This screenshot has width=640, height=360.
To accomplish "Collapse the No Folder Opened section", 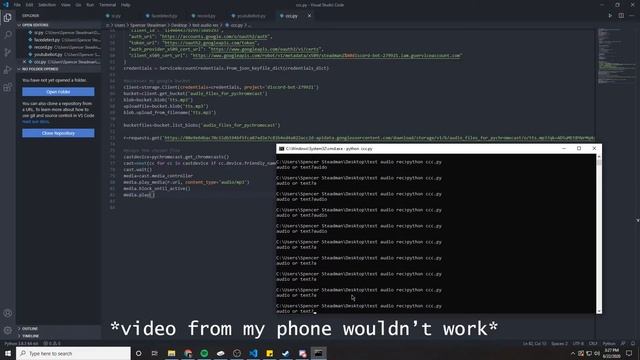I will pos(59,69).
